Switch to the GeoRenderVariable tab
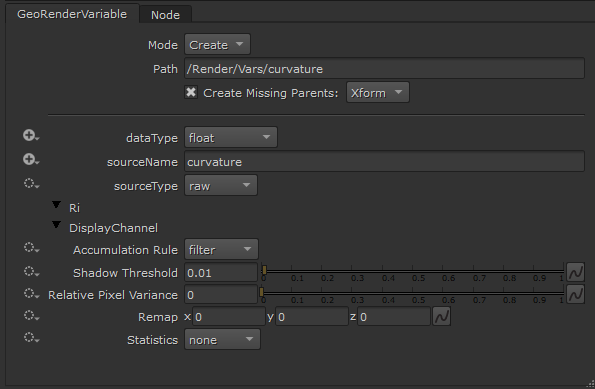The width and height of the screenshot is (595, 389). tap(72, 14)
